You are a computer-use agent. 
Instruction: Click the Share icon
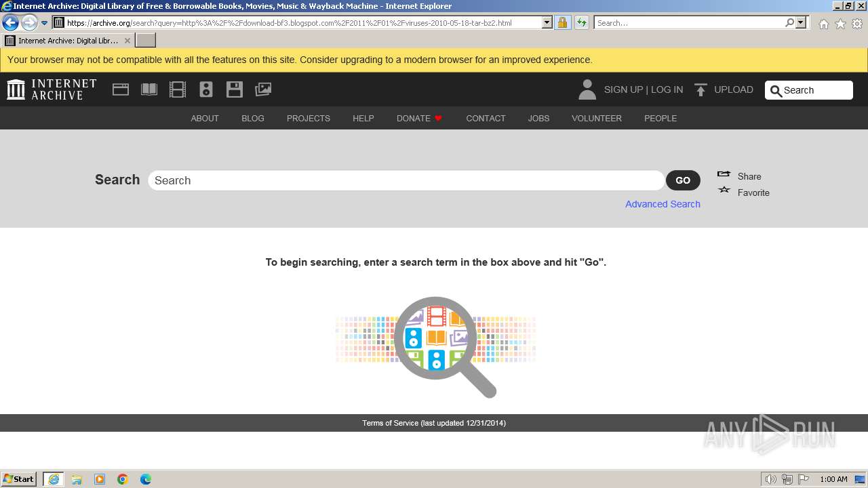click(x=724, y=175)
